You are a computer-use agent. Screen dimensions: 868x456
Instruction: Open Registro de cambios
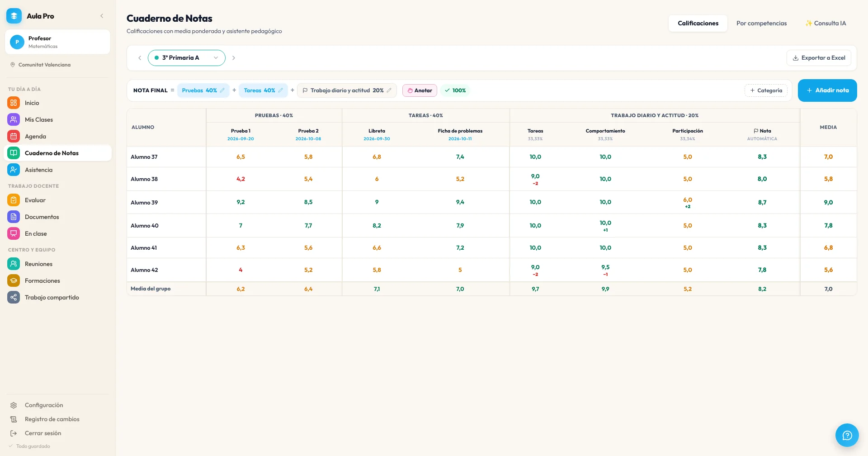tap(57, 419)
